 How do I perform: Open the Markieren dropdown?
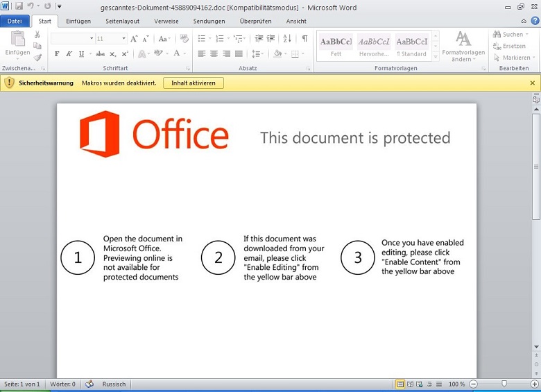(x=514, y=58)
